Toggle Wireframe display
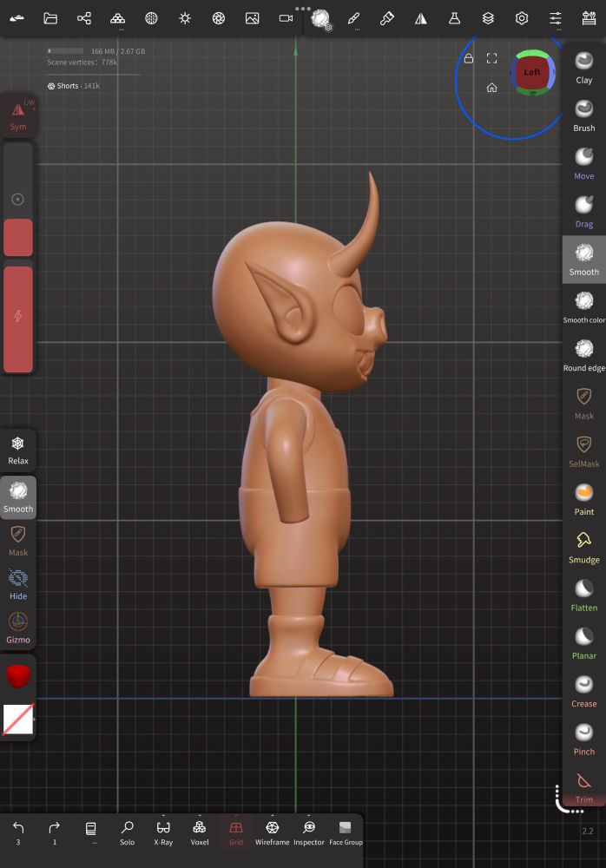606x868 pixels. click(272, 832)
